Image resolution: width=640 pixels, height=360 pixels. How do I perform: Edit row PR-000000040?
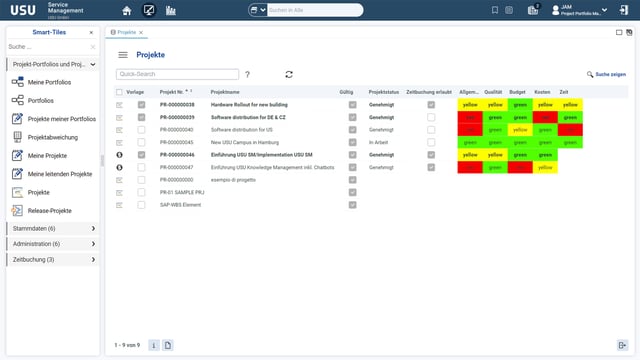coord(119,130)
